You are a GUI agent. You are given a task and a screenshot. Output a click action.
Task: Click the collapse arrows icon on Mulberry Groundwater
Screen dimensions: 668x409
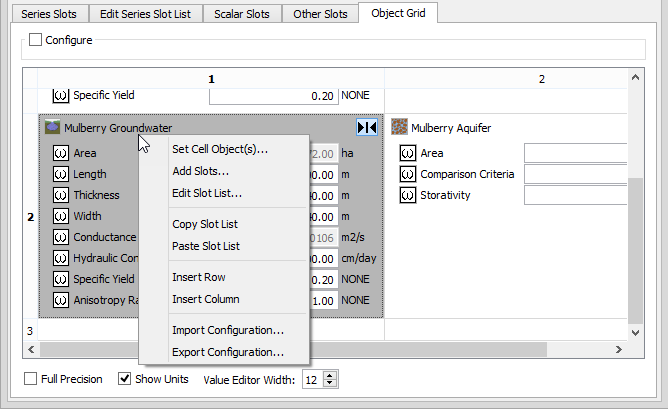click(x=367, y=128)
